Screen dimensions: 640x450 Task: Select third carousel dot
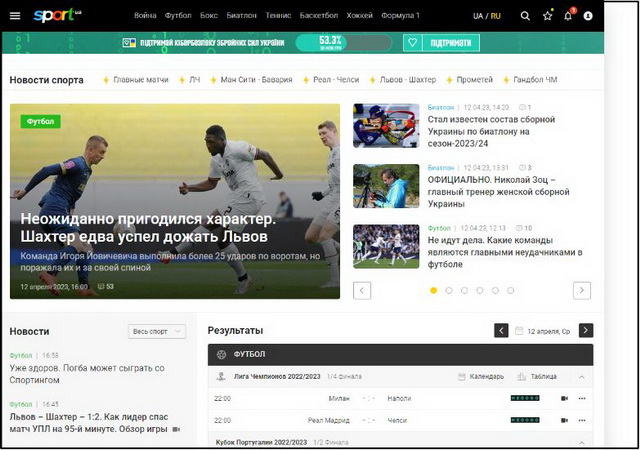[464, 290]
